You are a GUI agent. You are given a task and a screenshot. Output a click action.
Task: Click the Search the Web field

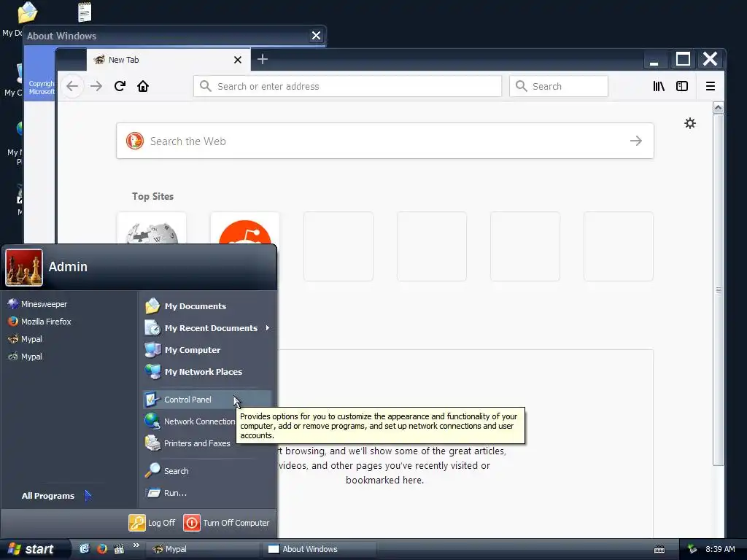pos(385,141)
